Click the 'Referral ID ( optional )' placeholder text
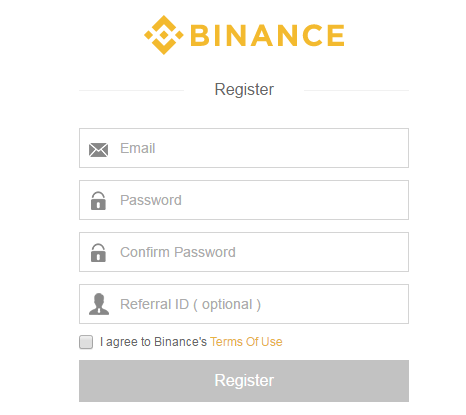Image resolution: width=466 pixels, height=415 pixels. pos(190,305)
